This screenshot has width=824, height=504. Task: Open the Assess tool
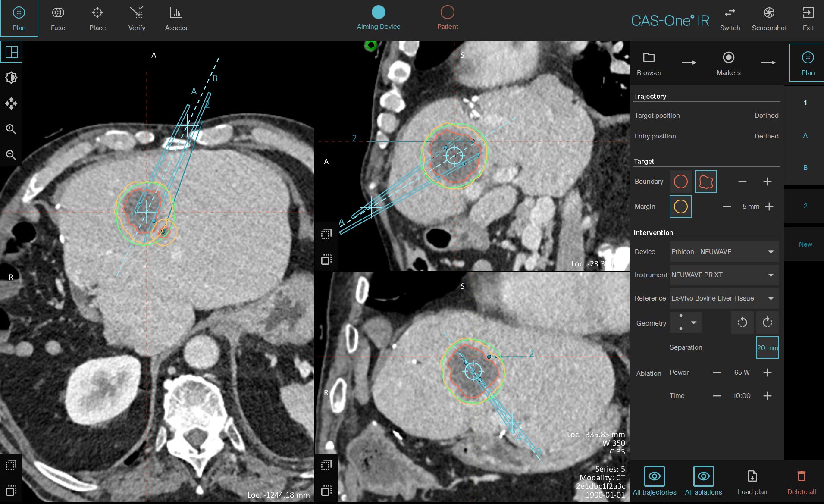click(x=175, y=18)
